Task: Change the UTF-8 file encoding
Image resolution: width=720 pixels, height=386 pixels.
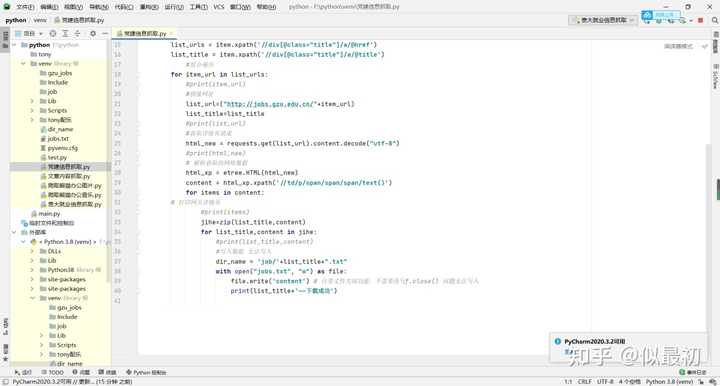Action: tap(605, 382)
